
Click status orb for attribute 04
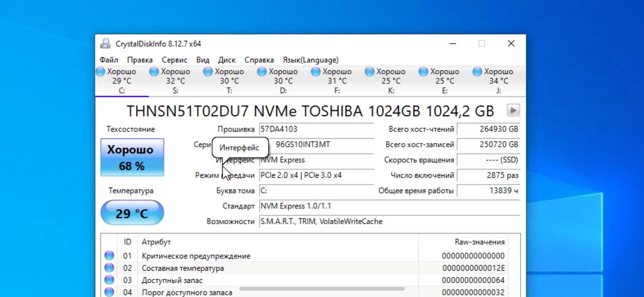click(109, 292)
